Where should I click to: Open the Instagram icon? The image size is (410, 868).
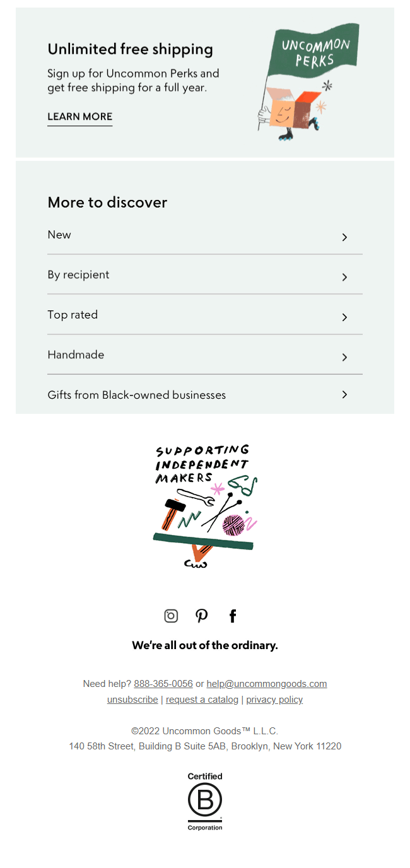[x=171, y=616]
